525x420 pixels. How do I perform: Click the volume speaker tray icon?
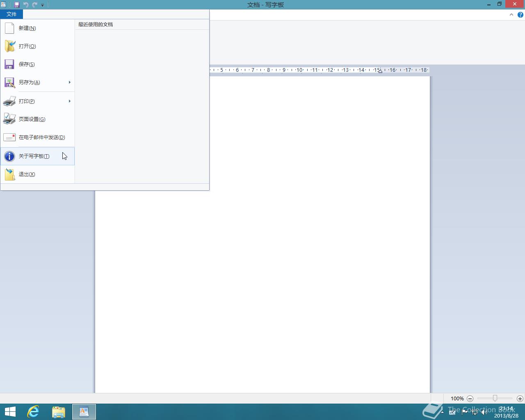click(x=484, y=412)
